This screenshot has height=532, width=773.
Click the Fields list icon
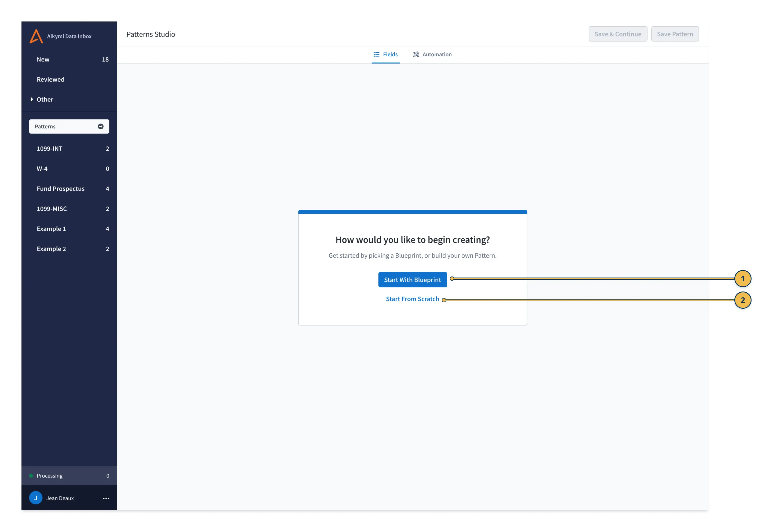376,54
